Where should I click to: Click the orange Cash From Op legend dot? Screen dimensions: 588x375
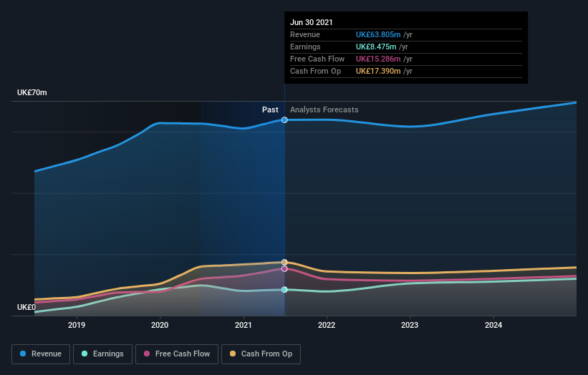(233, 354)
